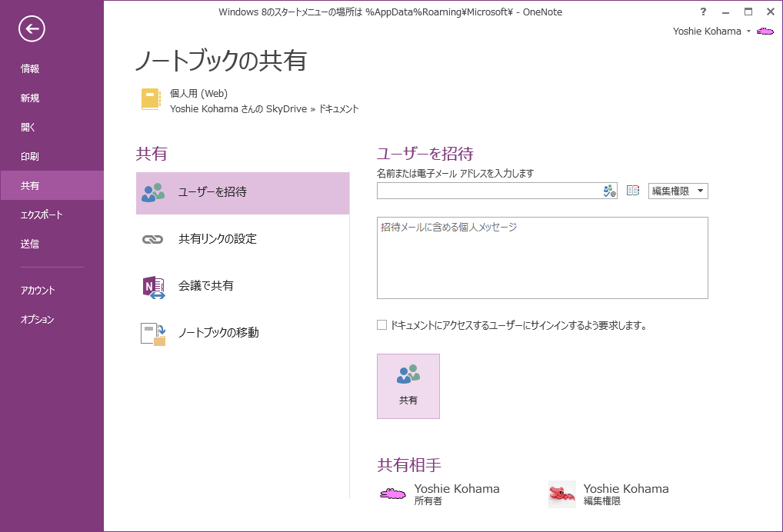This screenshot has width=783, height=532.
Task: Close the OneNote window
Action: (x=771, y=12)
